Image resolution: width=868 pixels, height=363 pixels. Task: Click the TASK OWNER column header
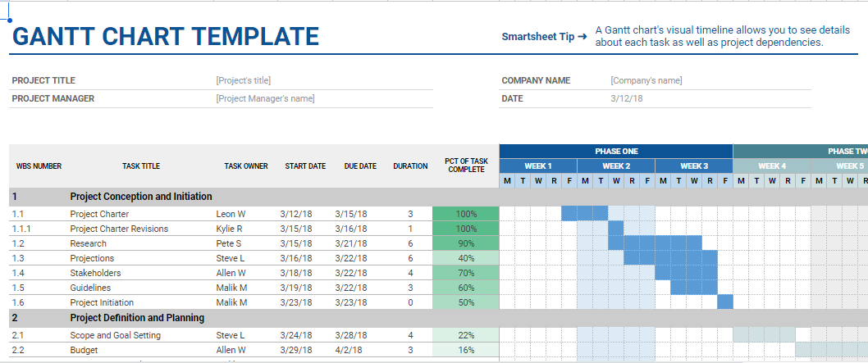point(246,166)
